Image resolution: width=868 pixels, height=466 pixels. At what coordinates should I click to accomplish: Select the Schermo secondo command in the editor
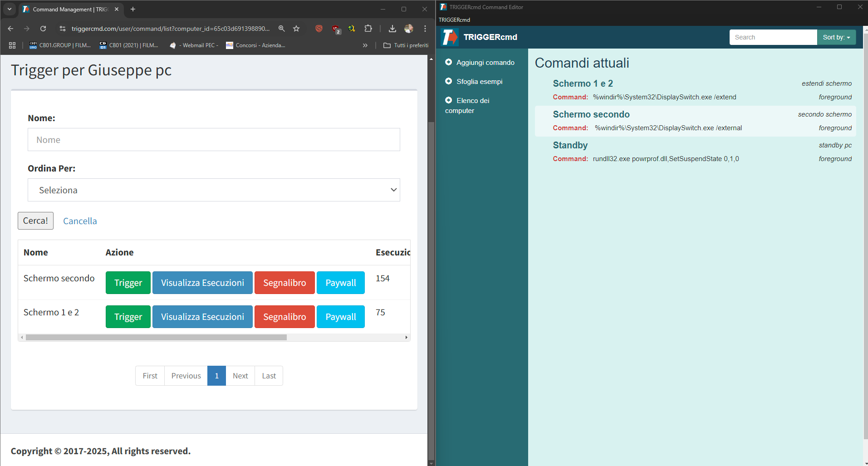pyautogui.click(x=696, y=121)
